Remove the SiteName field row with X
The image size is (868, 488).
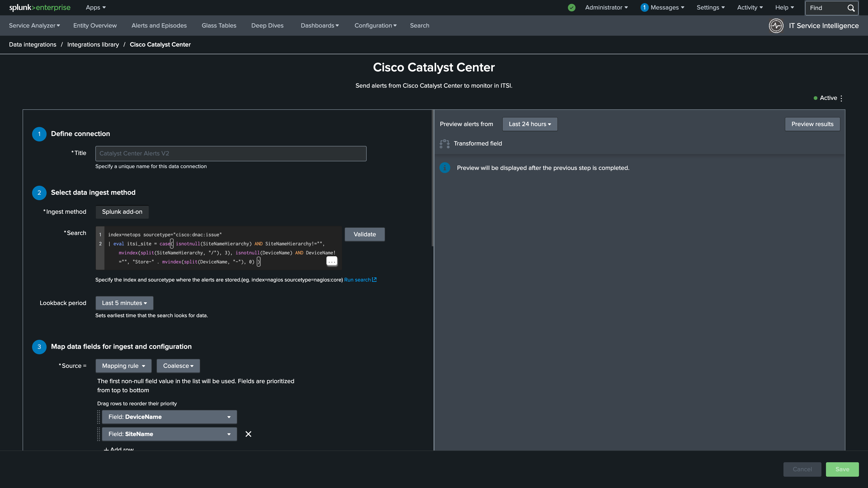248,434
